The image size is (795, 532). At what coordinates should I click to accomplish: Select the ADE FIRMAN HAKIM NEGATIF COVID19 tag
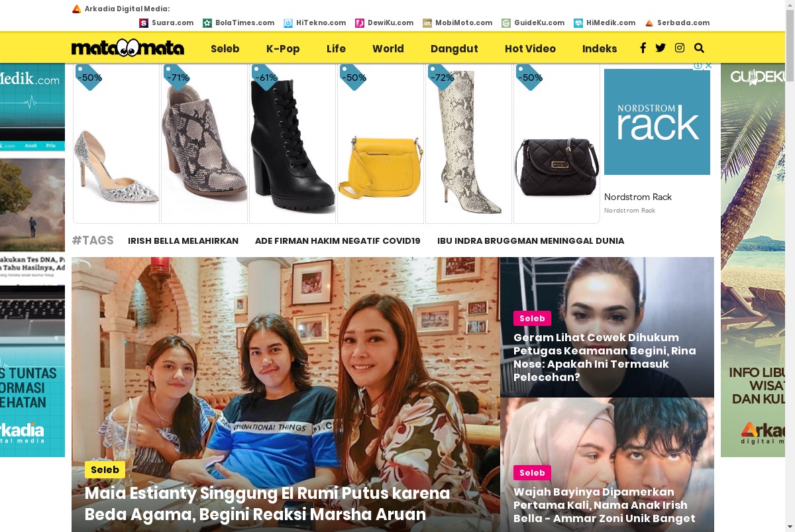point(338,241)
